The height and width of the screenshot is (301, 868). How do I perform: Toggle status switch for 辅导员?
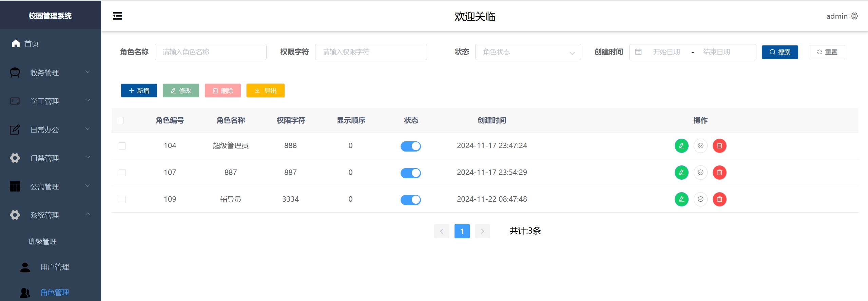click(411, 200)
